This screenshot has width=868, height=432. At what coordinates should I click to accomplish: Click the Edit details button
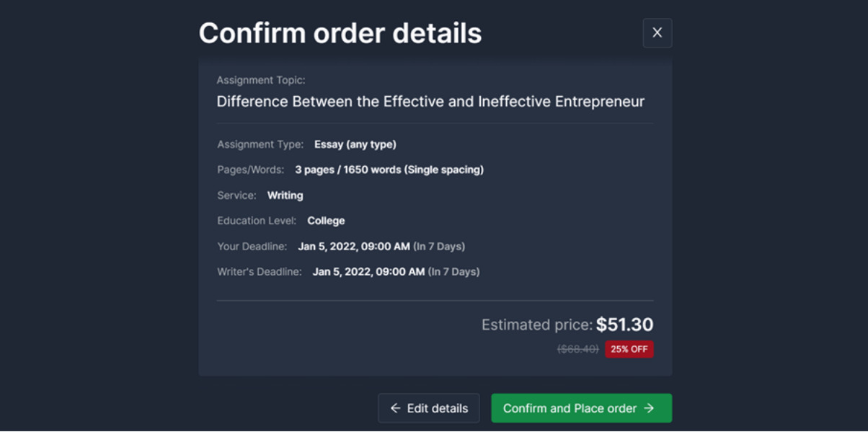(428, 408)
